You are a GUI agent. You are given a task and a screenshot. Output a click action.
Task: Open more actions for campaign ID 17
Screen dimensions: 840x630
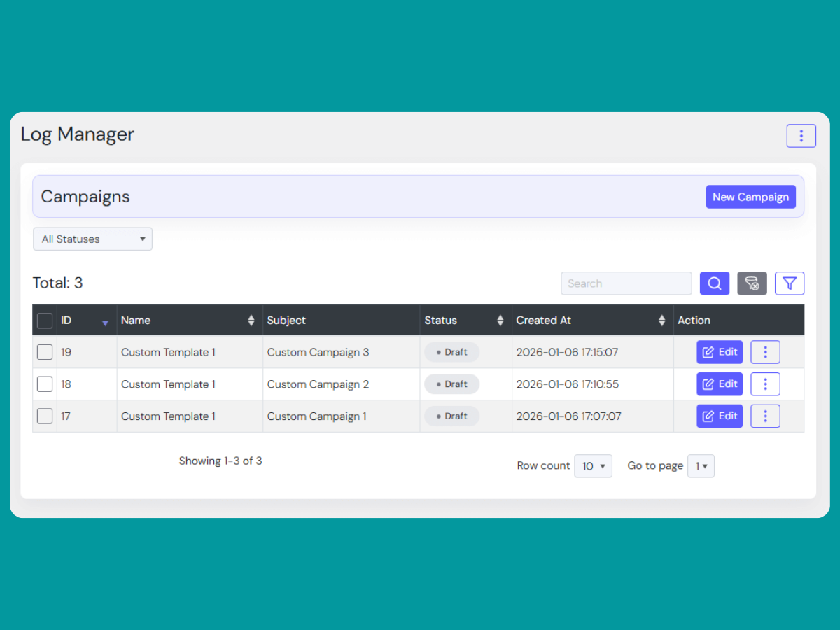coord(765,416)
